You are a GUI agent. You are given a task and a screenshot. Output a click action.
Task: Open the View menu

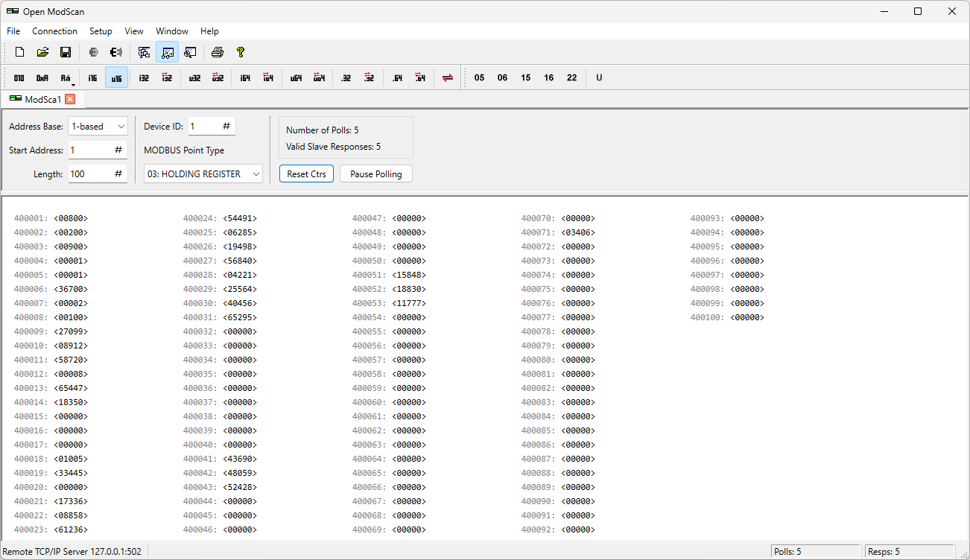[x=134, y=31]
